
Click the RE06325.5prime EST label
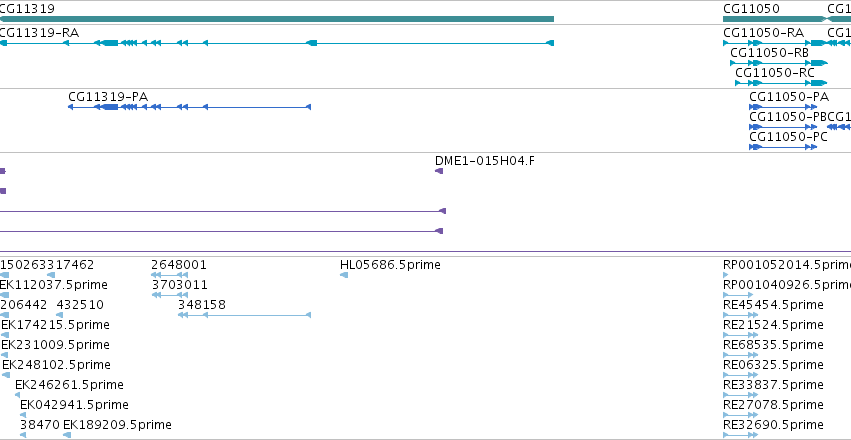click(x=773, y=365)
